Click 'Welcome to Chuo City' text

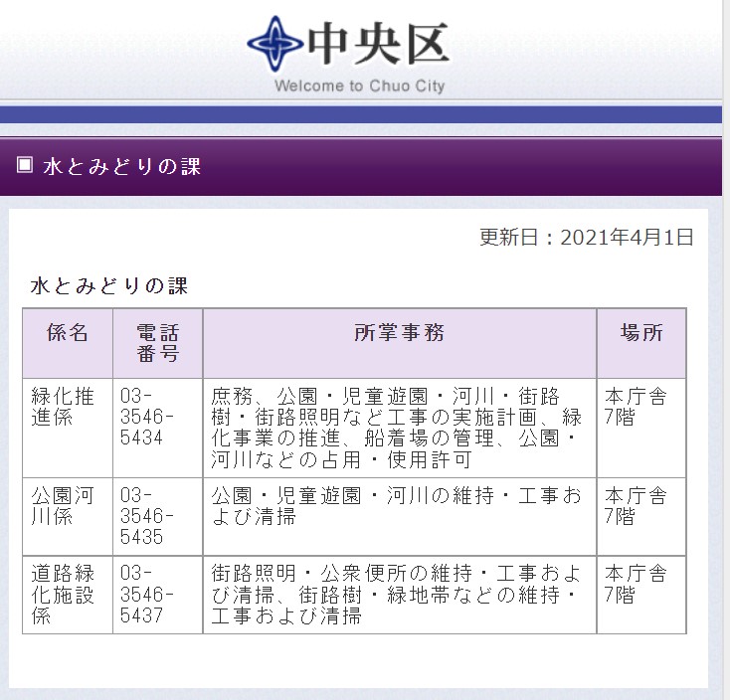point(359,87)
